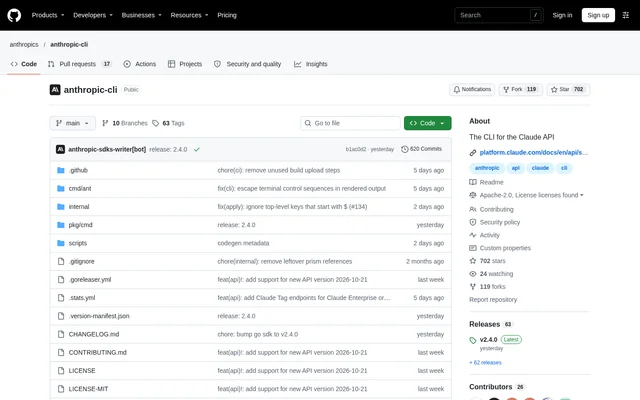Open the .gitignore file
Viewport: 640px width, 400px height.
point(81,262)
